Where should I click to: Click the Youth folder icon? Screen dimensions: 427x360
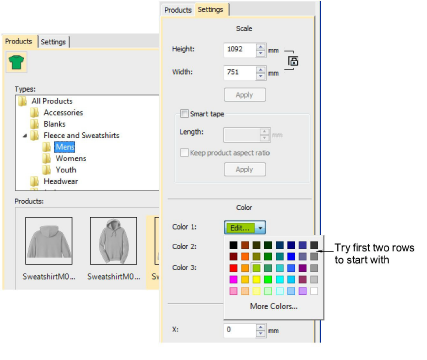[46, 170]
